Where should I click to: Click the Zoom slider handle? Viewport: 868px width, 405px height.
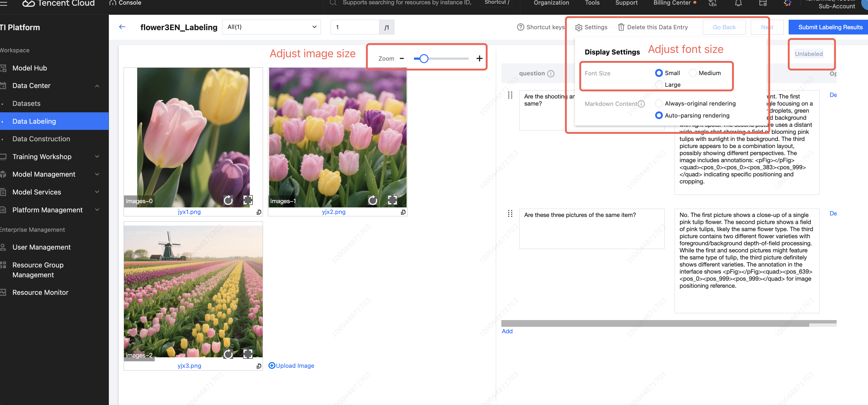[424, 59]
